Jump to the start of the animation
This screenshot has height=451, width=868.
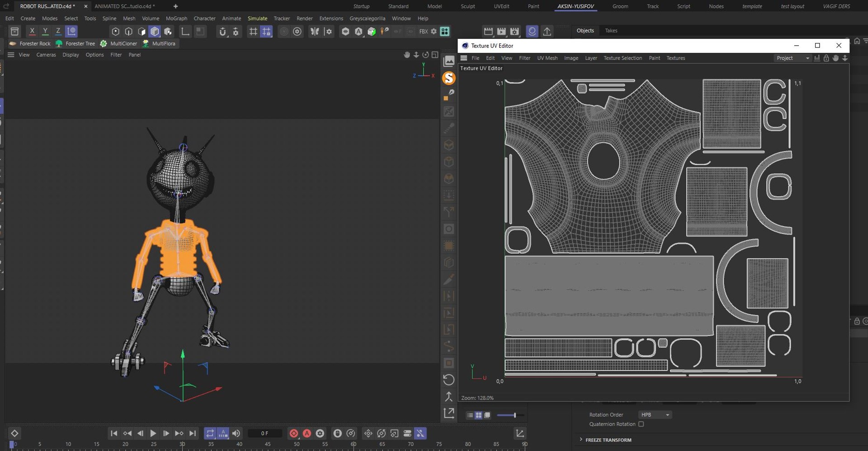click(x=114, y=433)
